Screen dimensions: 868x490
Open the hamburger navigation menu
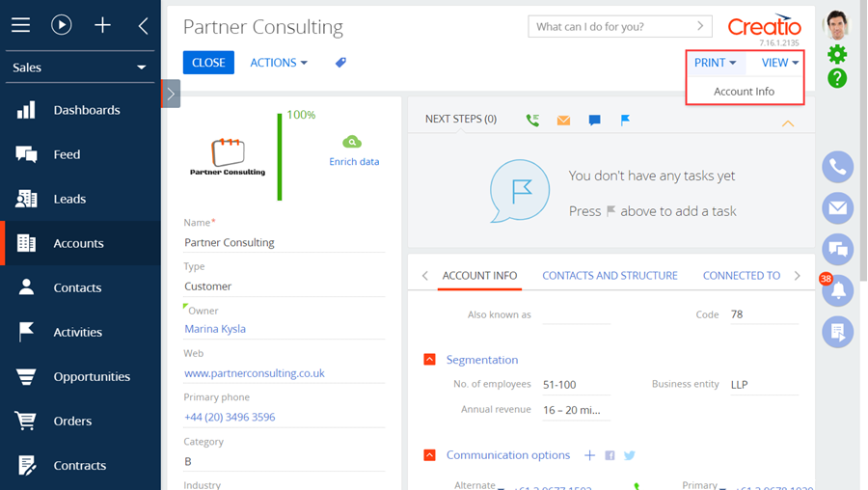coord(20,25)
